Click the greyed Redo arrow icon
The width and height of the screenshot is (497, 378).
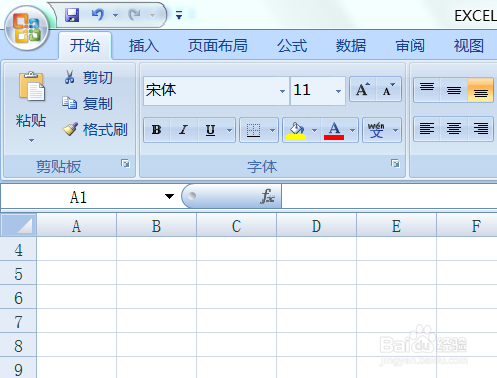click(x=135, y=15)
